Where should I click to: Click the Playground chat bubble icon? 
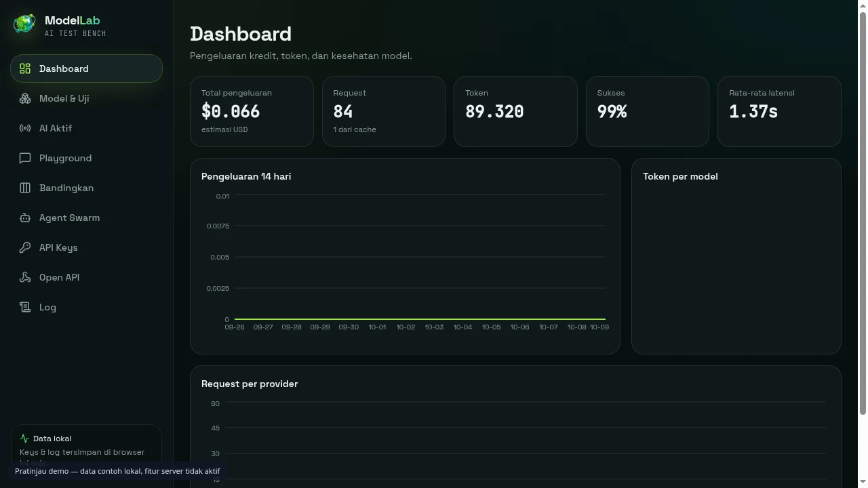(25, 158)
